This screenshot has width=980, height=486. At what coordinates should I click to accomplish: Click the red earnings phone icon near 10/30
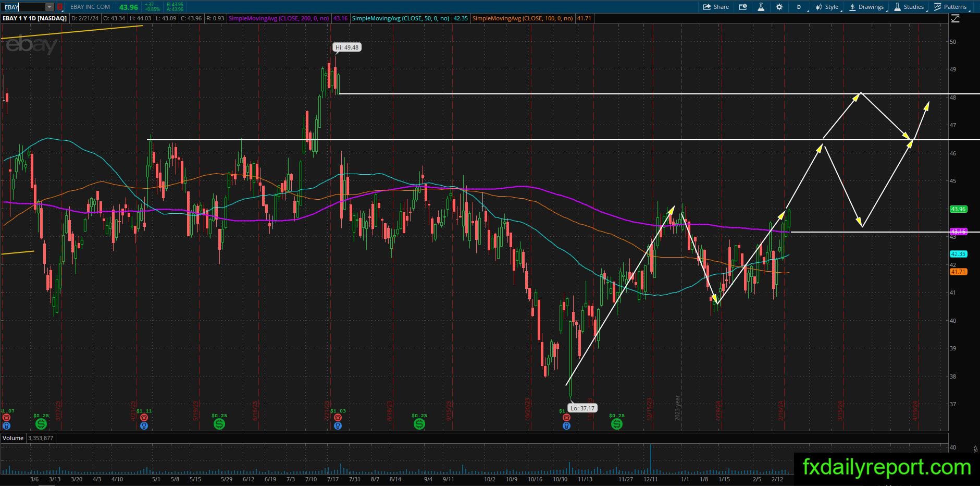point(566,418)
